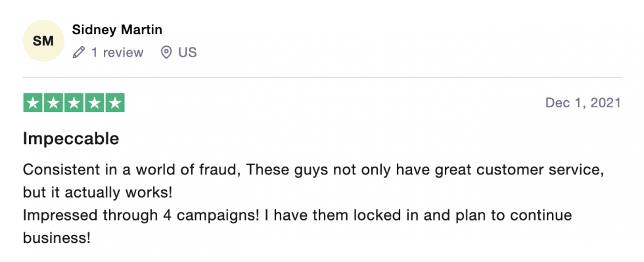The width and height of the screenshot is (644, 262).
Task: Click the second green star
Action: click(x=53, y=103)
